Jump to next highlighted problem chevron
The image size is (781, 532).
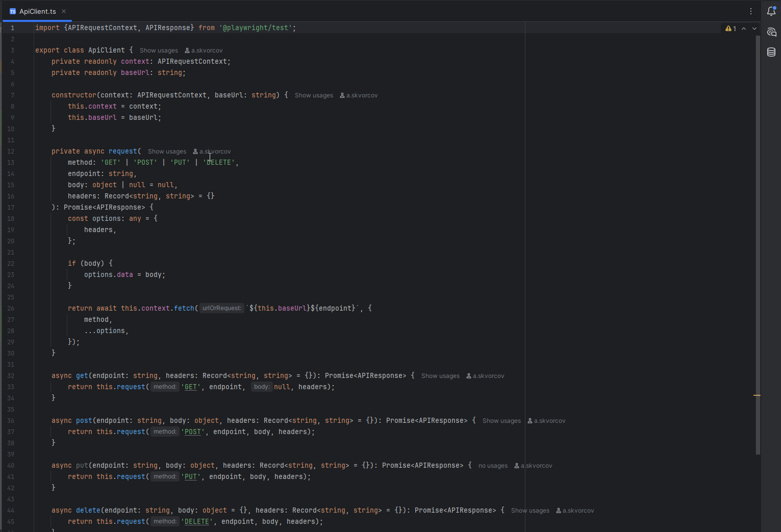[754, 29]
